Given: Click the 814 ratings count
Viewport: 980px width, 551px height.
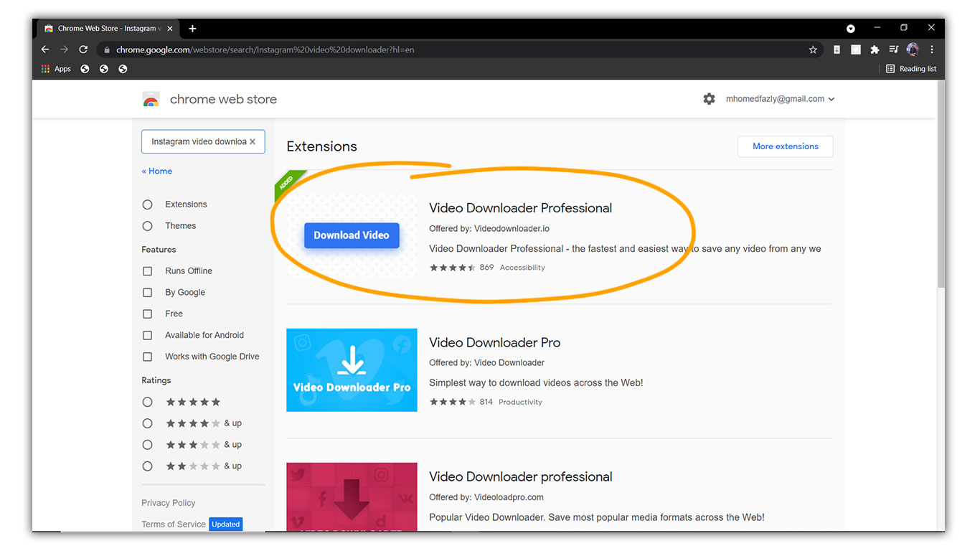Looking at the screenshot, I should pos(486,402).
